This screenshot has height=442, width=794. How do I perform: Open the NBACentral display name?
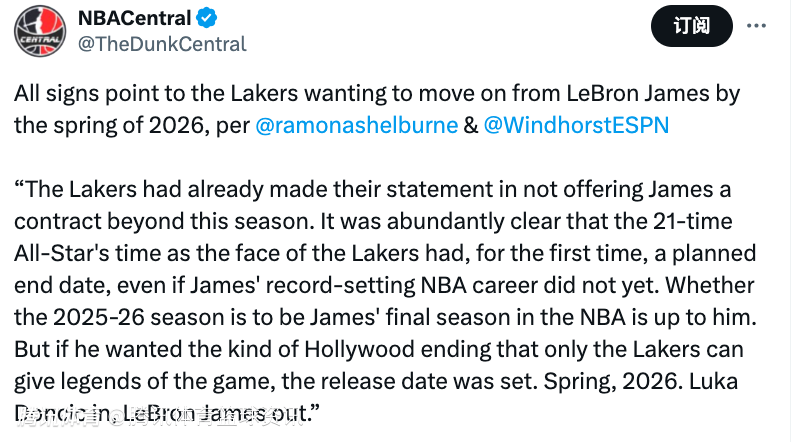pyautogui.click(x=134, y=18)
